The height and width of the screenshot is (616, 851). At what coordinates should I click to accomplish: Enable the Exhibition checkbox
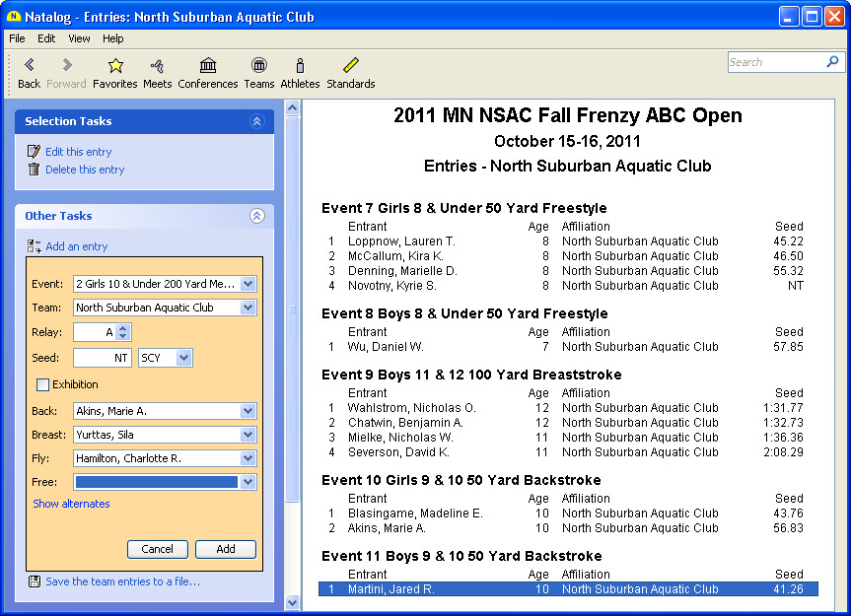click(x=43, y=384)
